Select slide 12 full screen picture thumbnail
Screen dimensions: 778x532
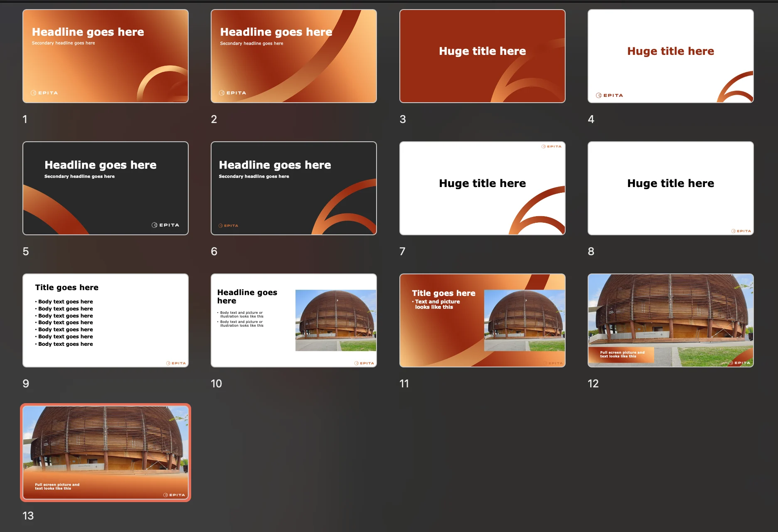point(671,320)
